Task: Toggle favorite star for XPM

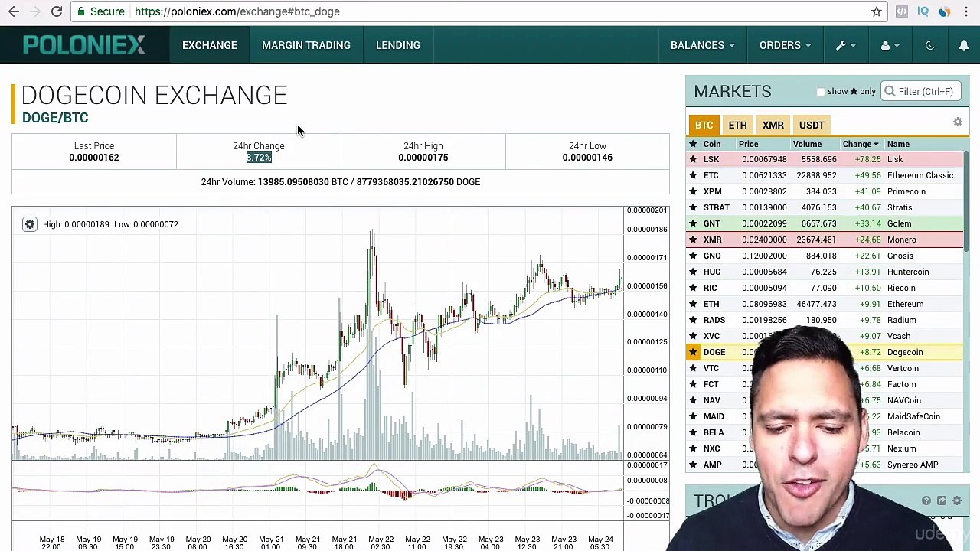Action: 693,191
